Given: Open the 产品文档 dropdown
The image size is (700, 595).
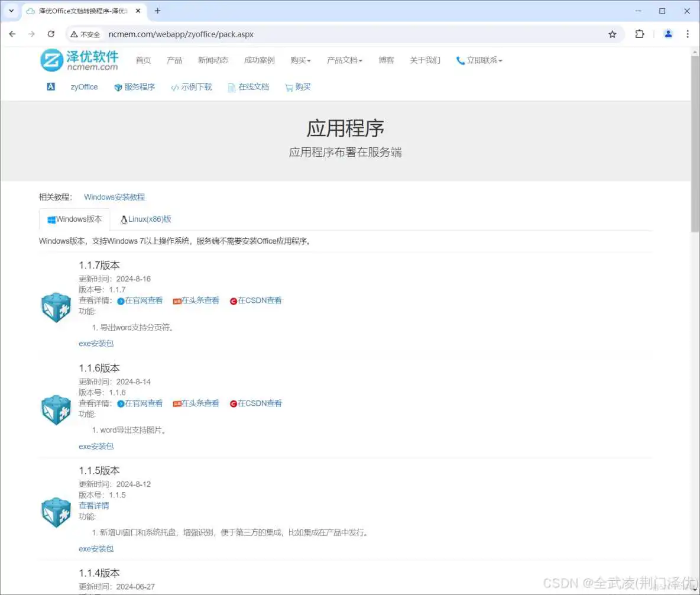Looking at the screenshot, I should tap(345, 60).
